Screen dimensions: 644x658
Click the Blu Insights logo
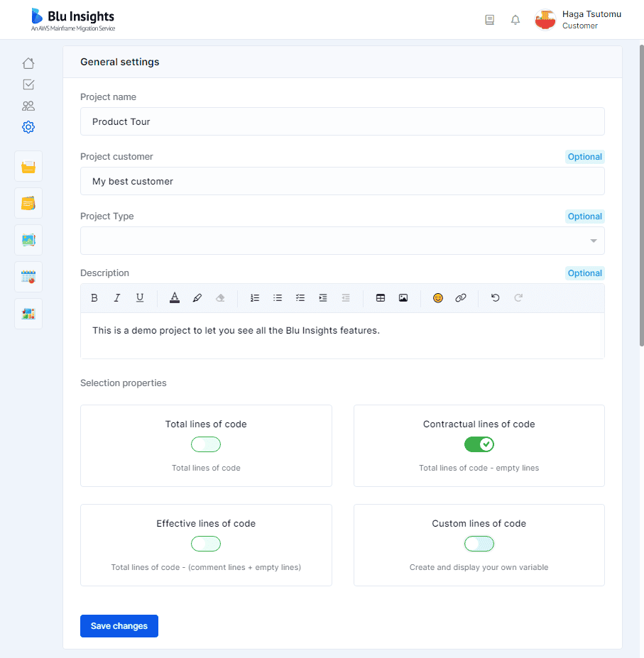(x=73, y=20)
